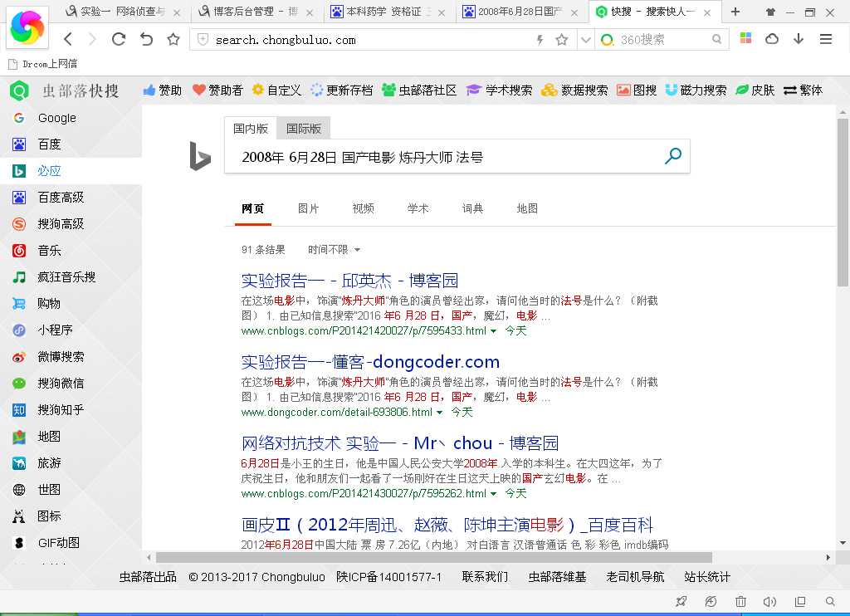The height and width of the screenshot is (616, 850).
Task: Open 图搜 image search
Action: coord(637,90)
